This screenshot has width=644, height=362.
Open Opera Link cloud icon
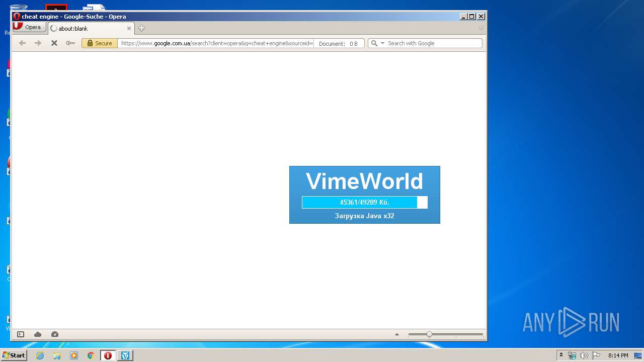point(38,334)
